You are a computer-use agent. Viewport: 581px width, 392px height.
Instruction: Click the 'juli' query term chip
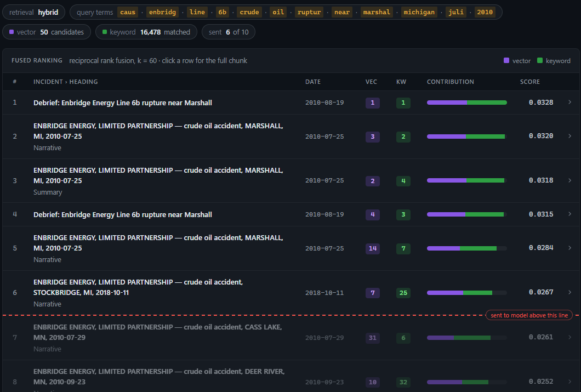pos(456,12)
